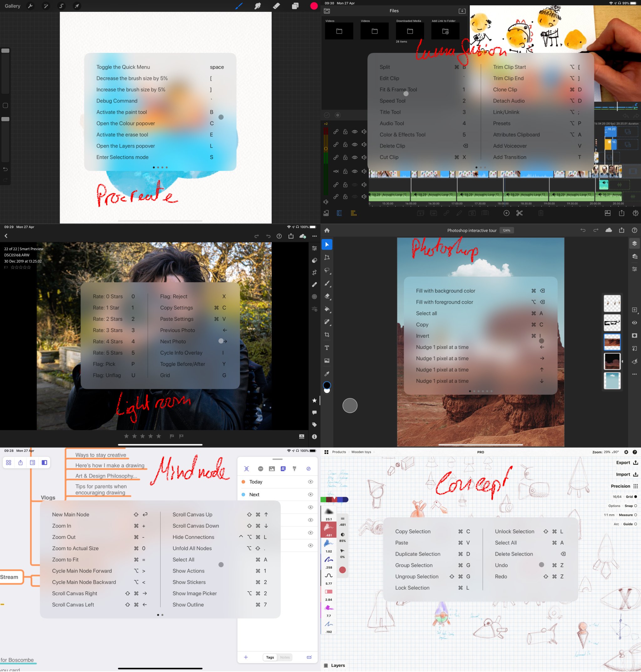641x672 pixels.
Task: Open LumaFusion settings gear
Action: tap(635, 213)
